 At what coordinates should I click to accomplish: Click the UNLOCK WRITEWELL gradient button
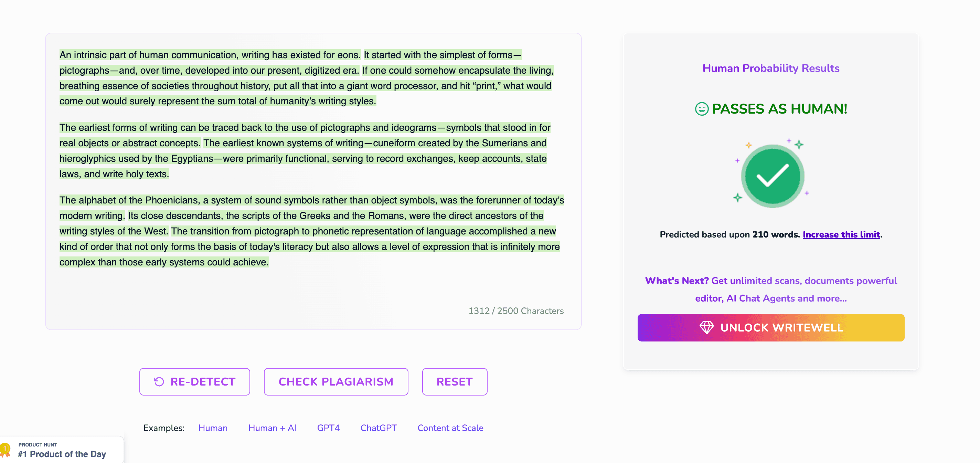point(770,328)
